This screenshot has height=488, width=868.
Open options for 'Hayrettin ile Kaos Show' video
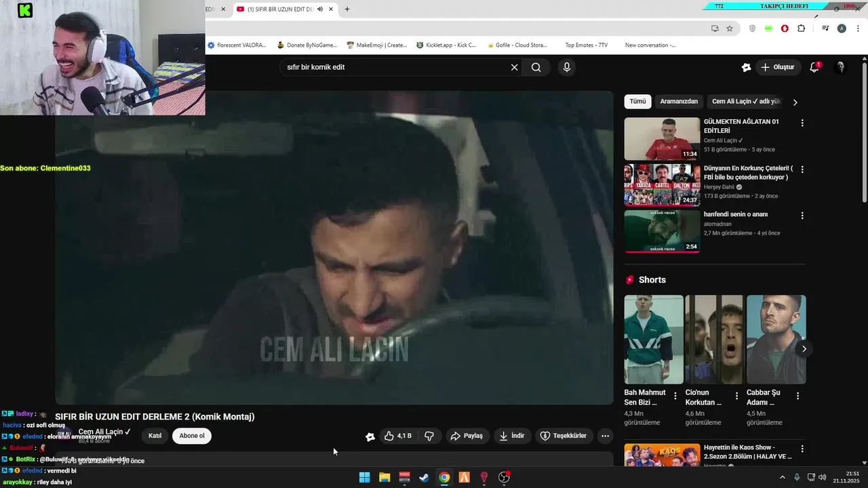802,449
